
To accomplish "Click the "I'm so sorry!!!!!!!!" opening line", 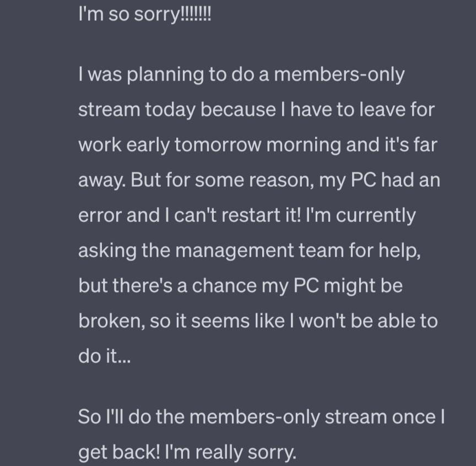I will [x=144, y=14].
